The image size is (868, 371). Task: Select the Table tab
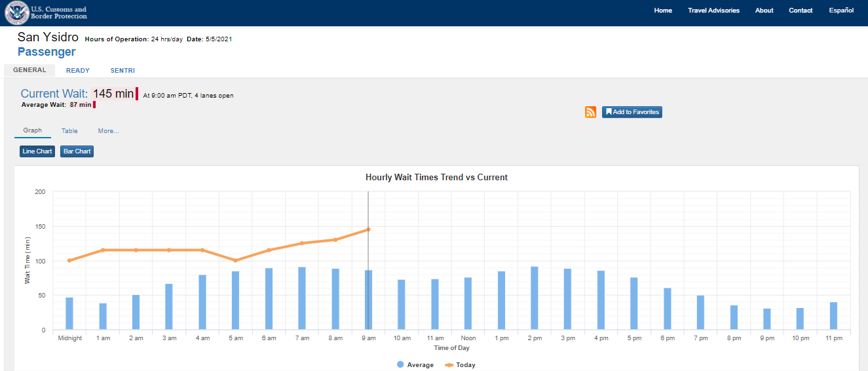tap(69, 131)
